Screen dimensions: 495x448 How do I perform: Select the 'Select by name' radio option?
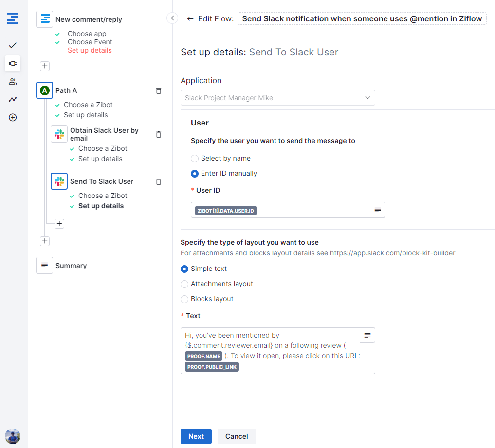(x=195, y=158)
